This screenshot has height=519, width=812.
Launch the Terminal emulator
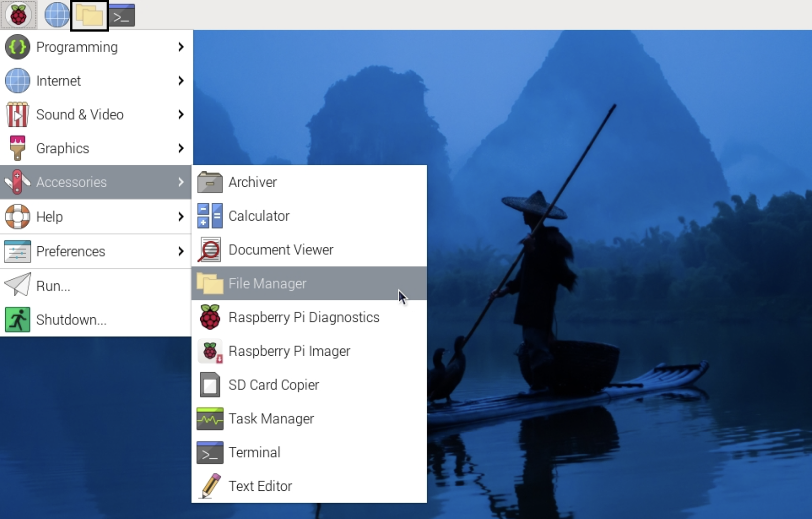pos(254,452)
